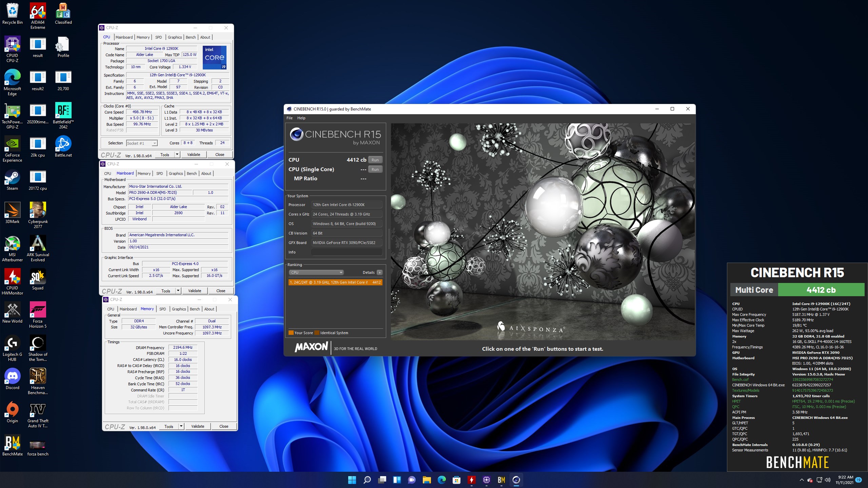The height and width of the screenshot is (488, 868).
Task: Open Steam desktop shortcut
Action: 13,180
